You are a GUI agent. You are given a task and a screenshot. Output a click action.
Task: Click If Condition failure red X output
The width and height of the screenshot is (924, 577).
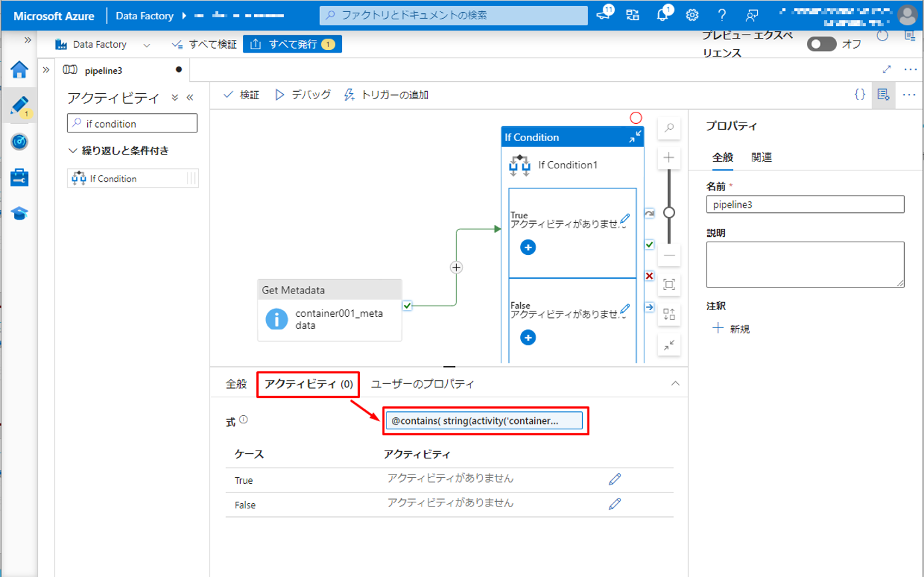coord(649,276)
